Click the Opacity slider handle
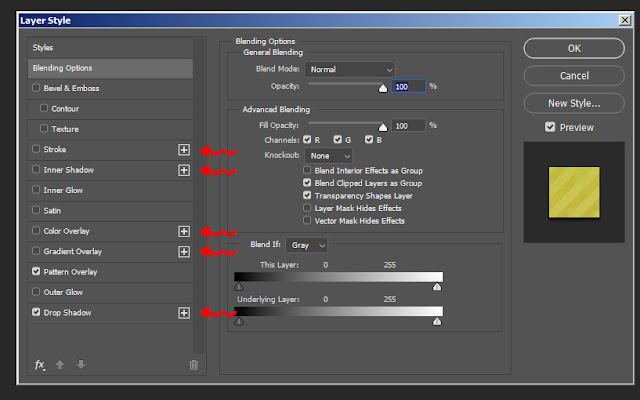640x400 pixels. (383, 88)
